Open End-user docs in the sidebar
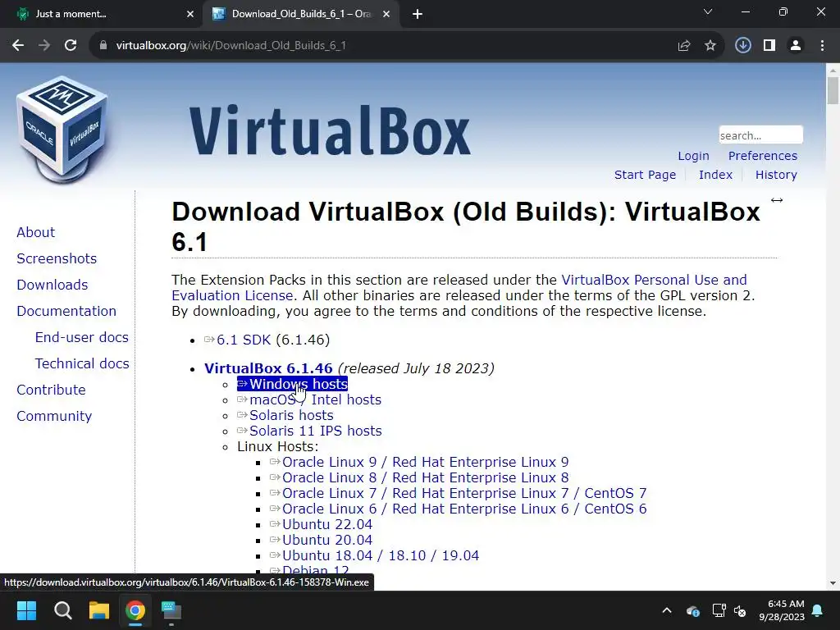 point(81,337)
